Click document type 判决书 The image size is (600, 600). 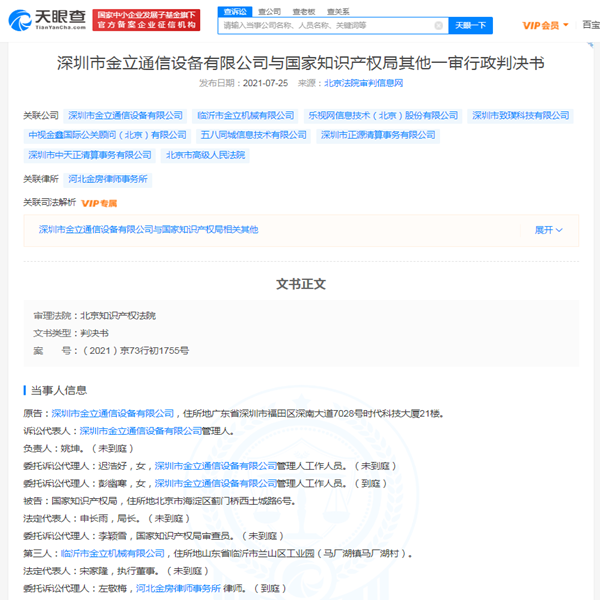95,333
